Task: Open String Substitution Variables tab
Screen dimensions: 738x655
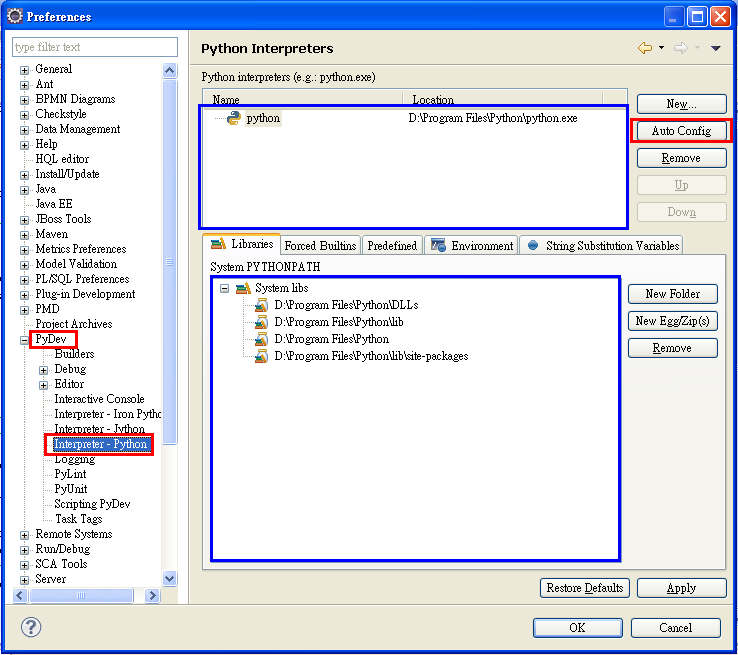Action: pos(602,246)
